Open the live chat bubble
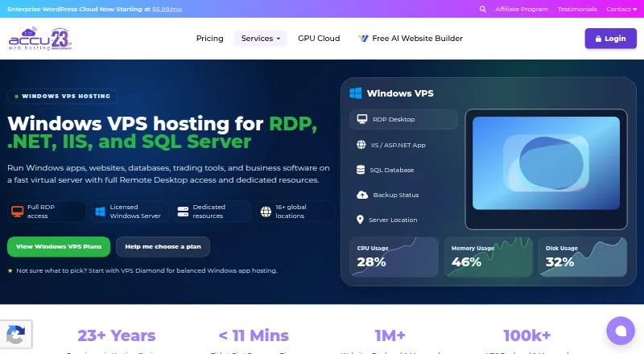This screenshot has height=354, width=644. coord(621,331)
